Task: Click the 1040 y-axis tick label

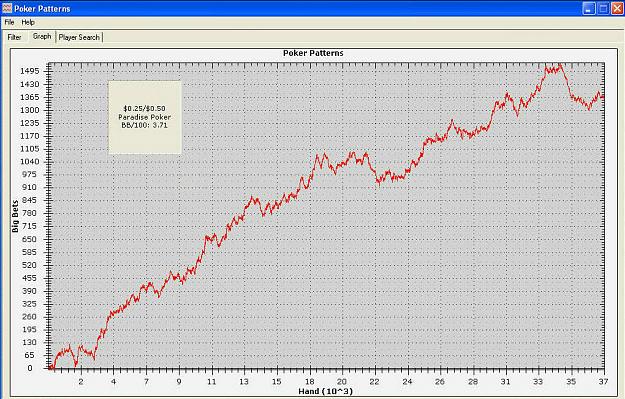Action: tap(30, 161)
